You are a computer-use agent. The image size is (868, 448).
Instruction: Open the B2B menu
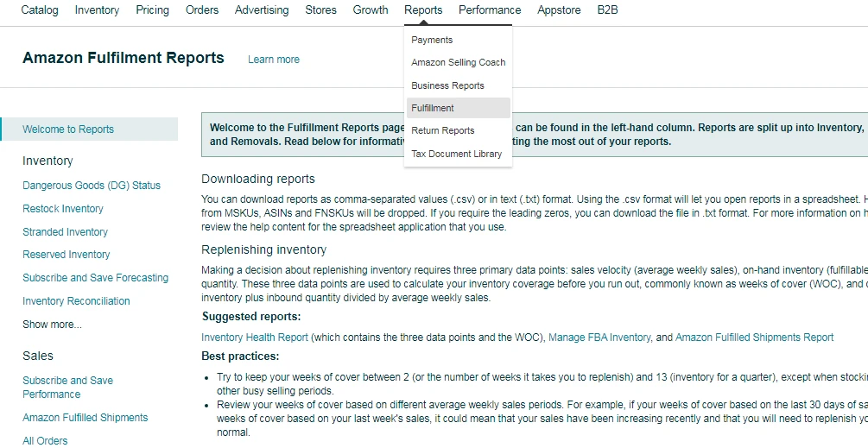click(607, 10)
